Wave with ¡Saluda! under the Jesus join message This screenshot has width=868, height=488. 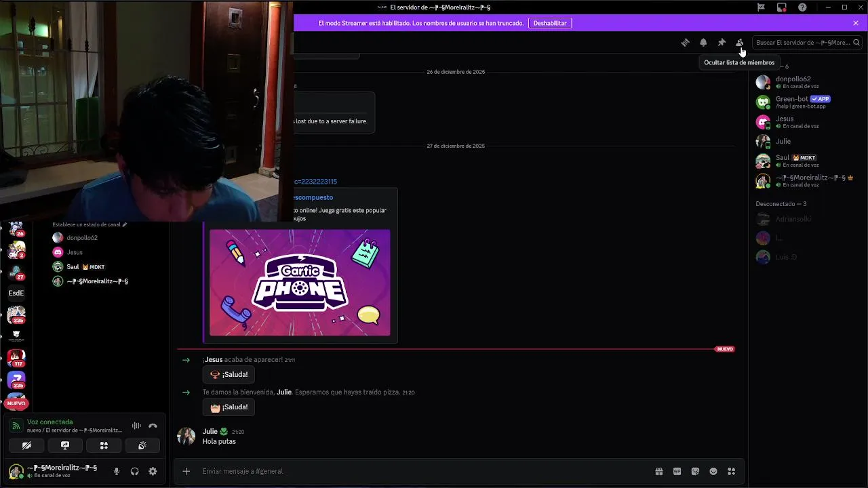point(229,374)
